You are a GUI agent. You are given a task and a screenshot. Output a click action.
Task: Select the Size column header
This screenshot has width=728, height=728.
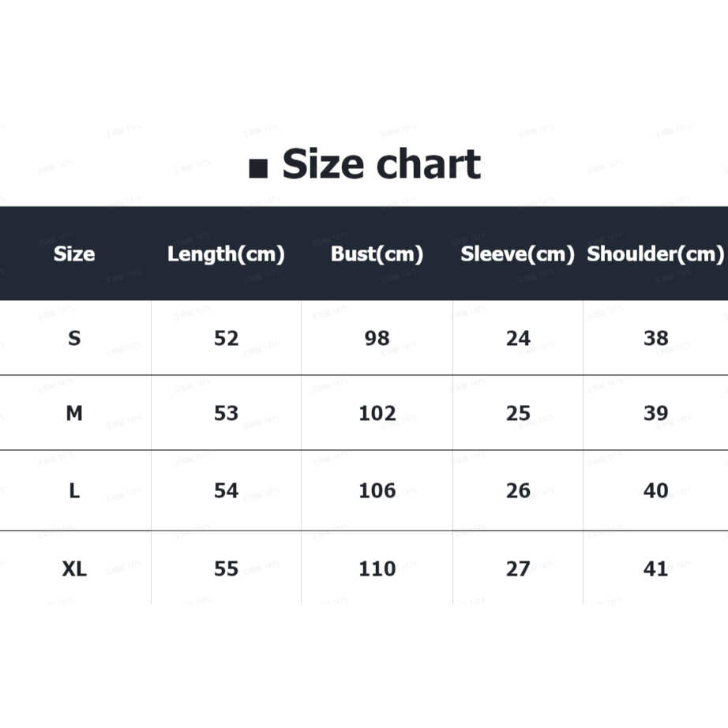tap(74, 254)
